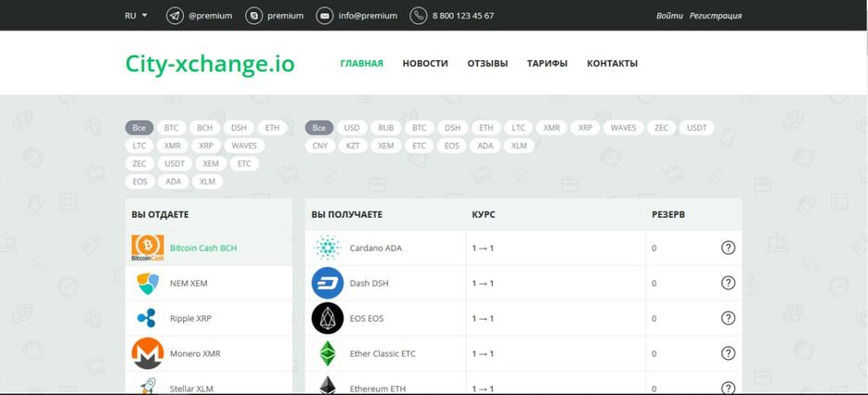The image size is (868, 395).
Task: Select Bitcoin Cash BCH text to give
Action: pyautogui.click(x=203, y=248)
